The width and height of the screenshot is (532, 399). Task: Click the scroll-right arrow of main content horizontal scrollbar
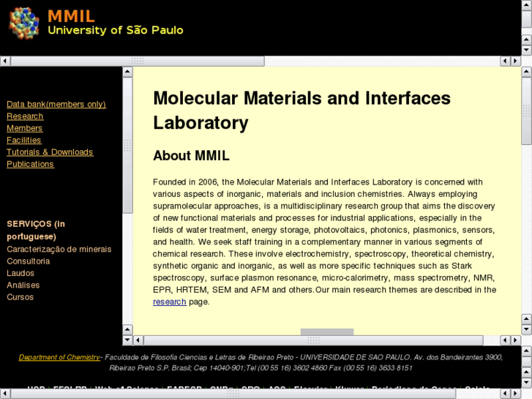(x=516, y=340)
